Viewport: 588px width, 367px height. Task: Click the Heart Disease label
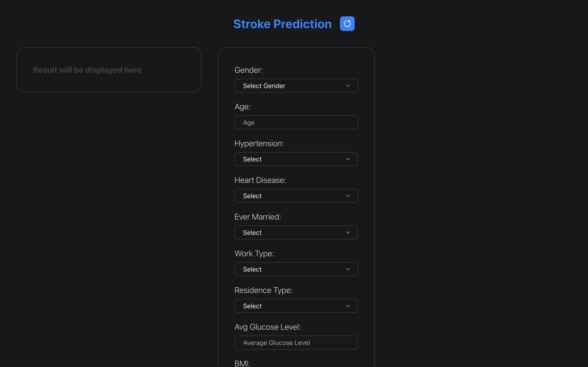[260, 180]
